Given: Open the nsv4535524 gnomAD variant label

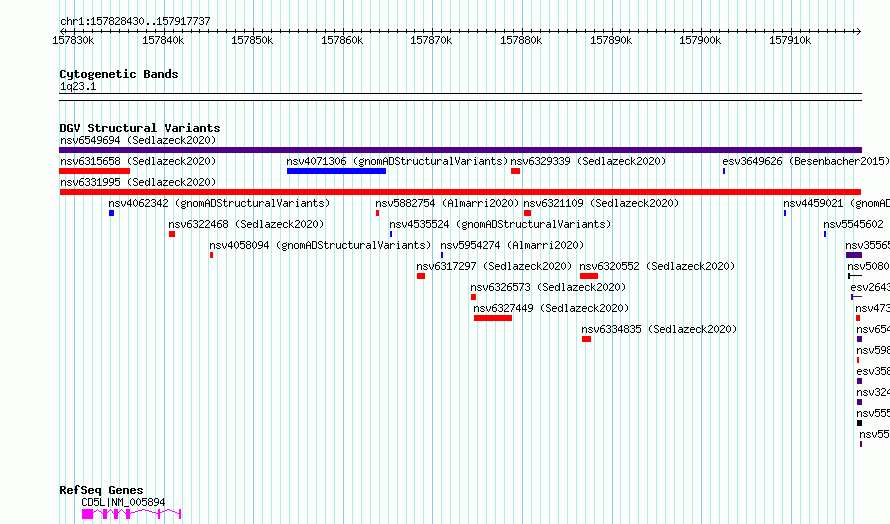Looking at the screenshot, I should point(500,224).
